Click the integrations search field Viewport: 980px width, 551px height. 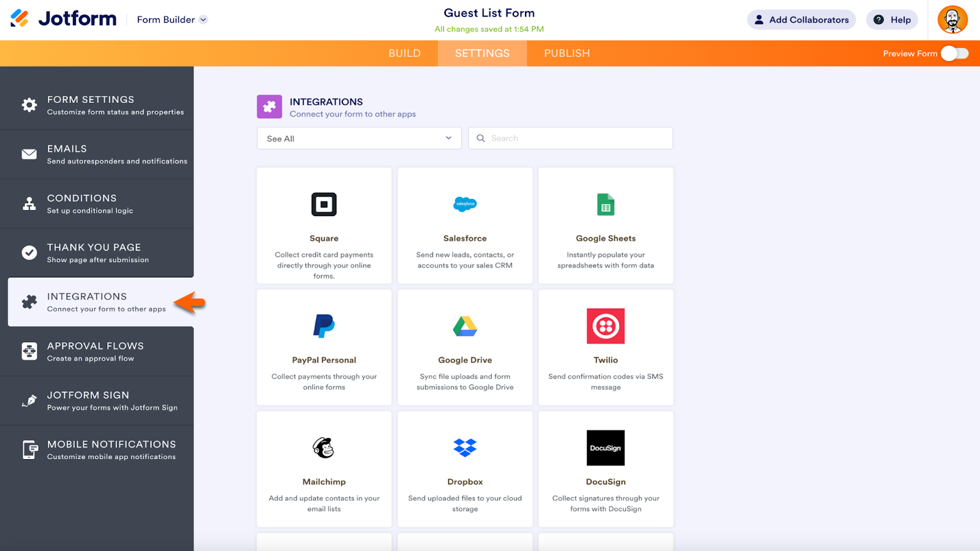click(x=570, y=138)
